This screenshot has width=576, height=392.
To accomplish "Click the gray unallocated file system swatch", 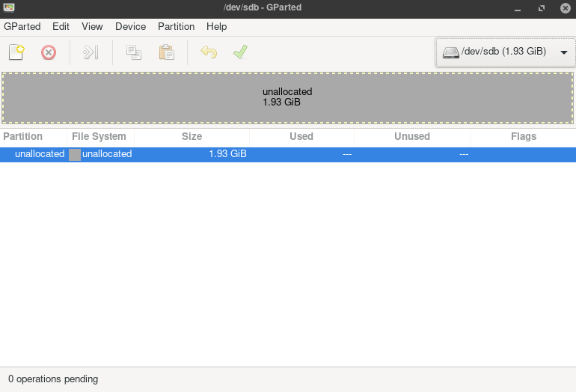I will click(75, 155).
